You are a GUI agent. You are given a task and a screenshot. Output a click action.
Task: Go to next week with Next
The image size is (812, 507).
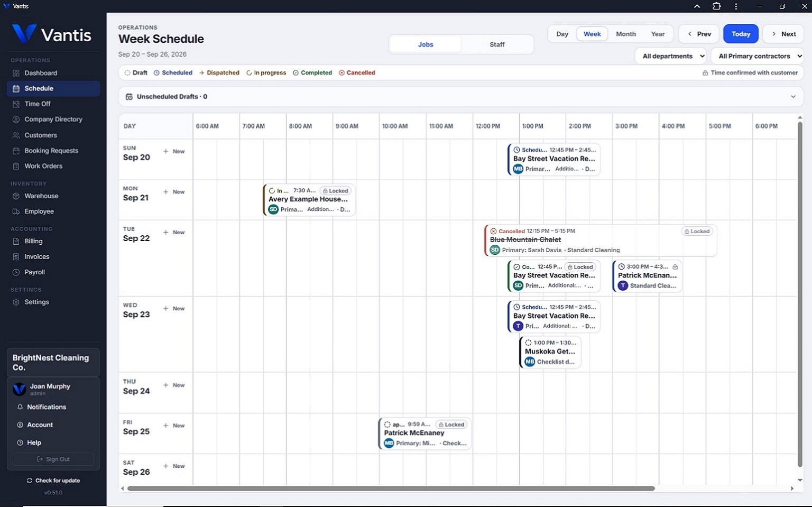click(783, 34)
